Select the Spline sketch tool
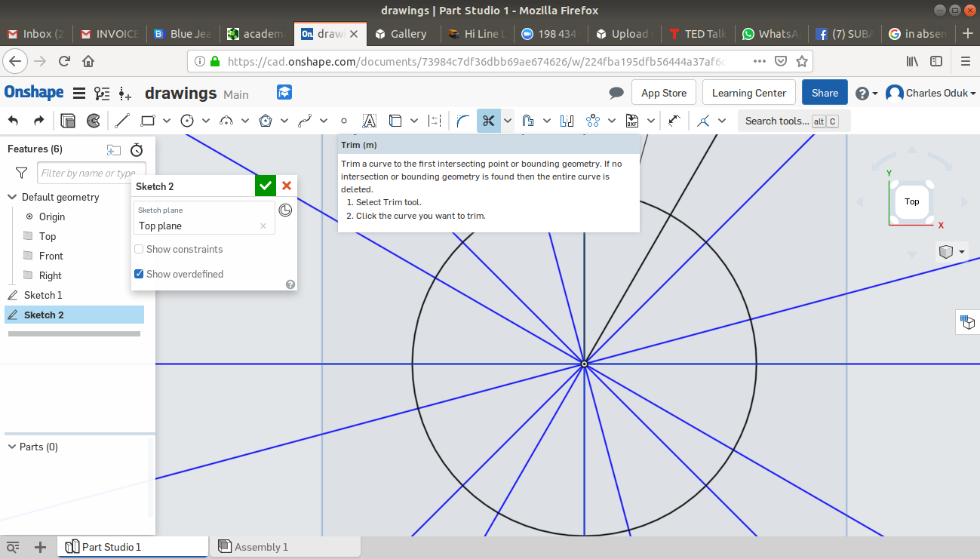Screen dimensions: 980x559 coord(305,121)
